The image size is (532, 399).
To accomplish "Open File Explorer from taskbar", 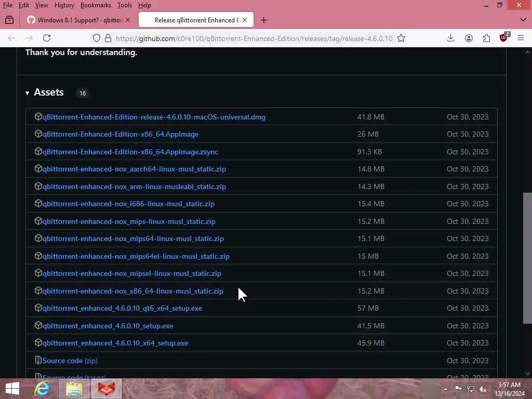I will pos(74,389).
